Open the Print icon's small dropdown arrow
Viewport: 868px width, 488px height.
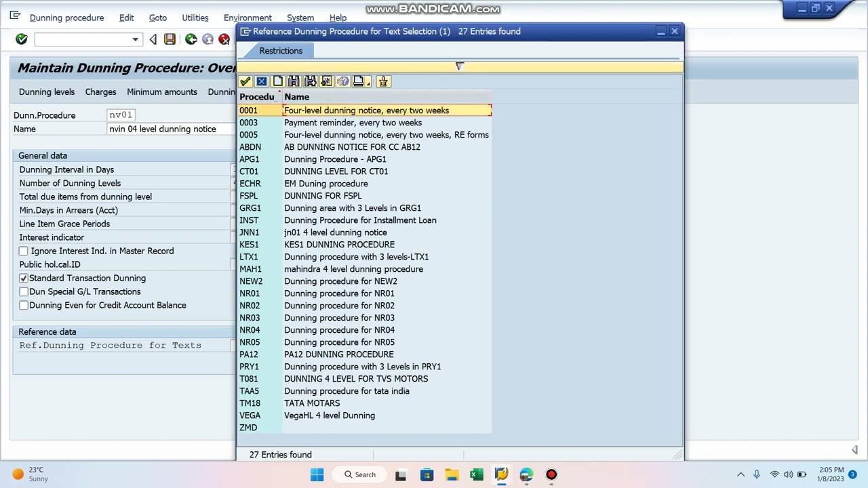368,83
